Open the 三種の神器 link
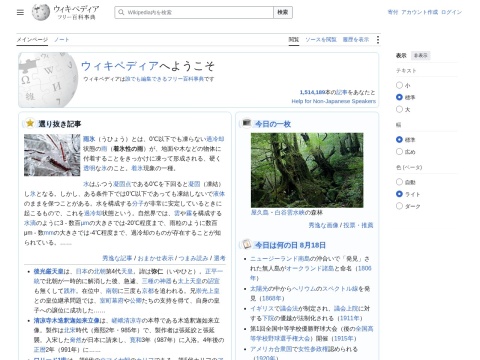Image resolution: width=480 pixels, height=360 pixels. coord(157,281)
